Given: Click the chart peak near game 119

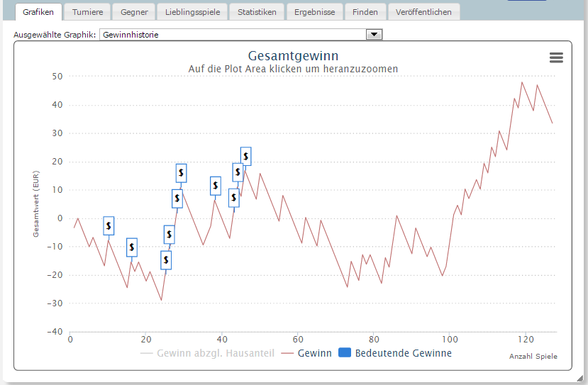Looking at the screenshot, I should (521, 82).
